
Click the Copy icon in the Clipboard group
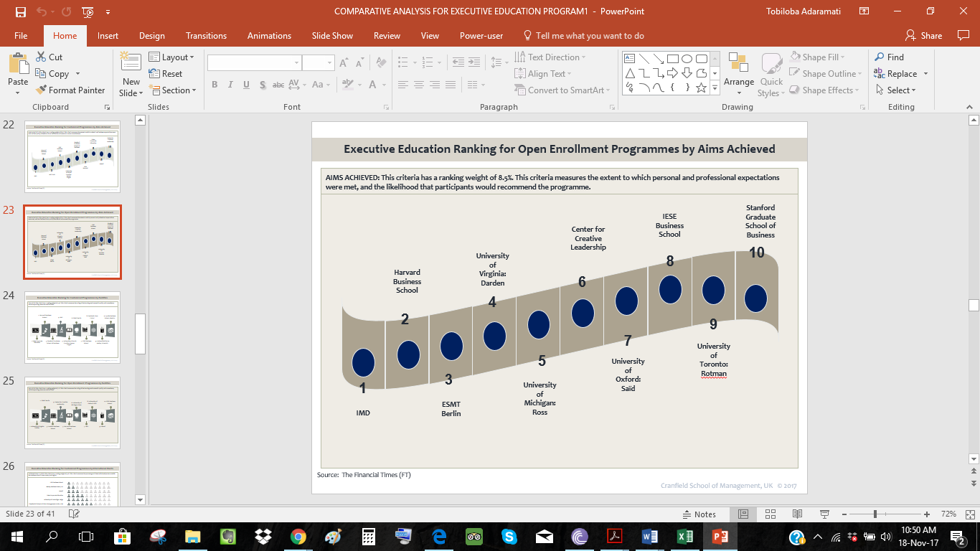[41, 74]
